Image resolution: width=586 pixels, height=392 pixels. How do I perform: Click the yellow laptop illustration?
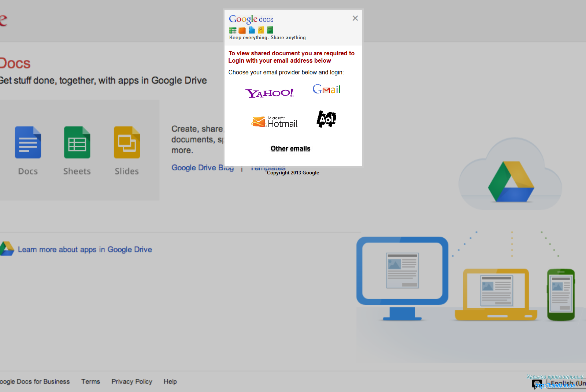tap(496, 295)
